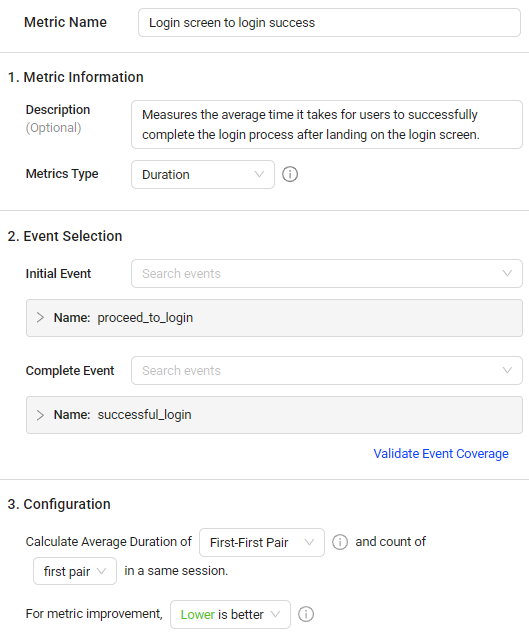529x634 pixels.
Task: Click the chevron arrow in Initial Event search box
Action: [507, 273]
